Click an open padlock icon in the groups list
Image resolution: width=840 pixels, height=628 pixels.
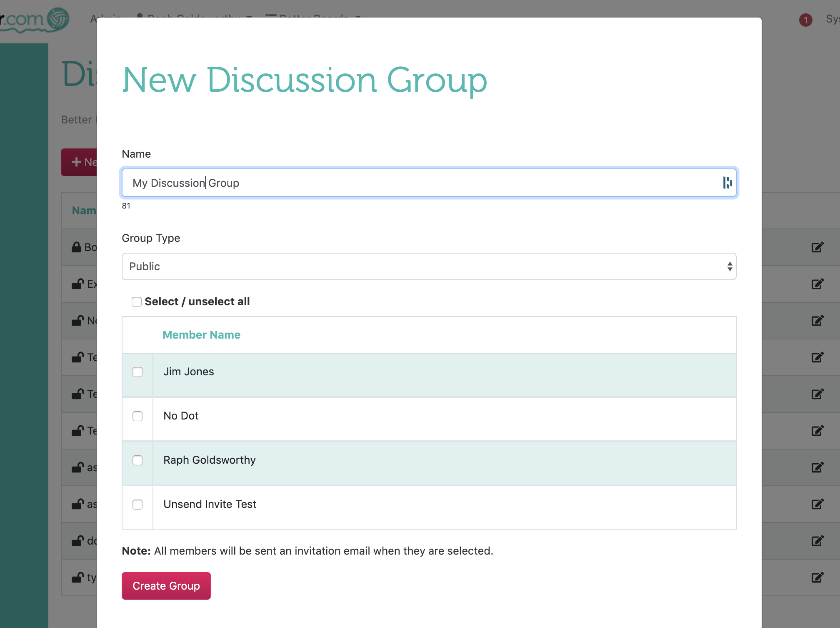pyautogui.click(x=77, y=284)
